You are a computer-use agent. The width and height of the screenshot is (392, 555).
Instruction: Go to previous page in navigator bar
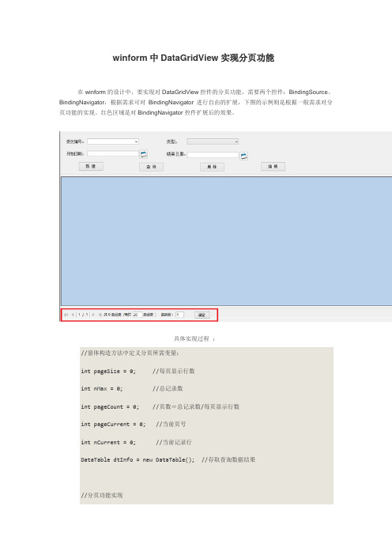pos(73,315)
